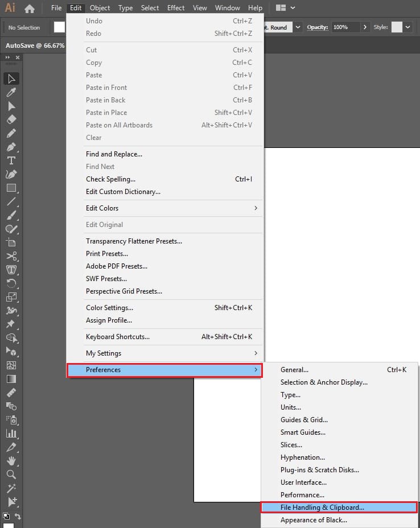Swap fill and stroke colors

pyautogui.click(x=18, y=516)
